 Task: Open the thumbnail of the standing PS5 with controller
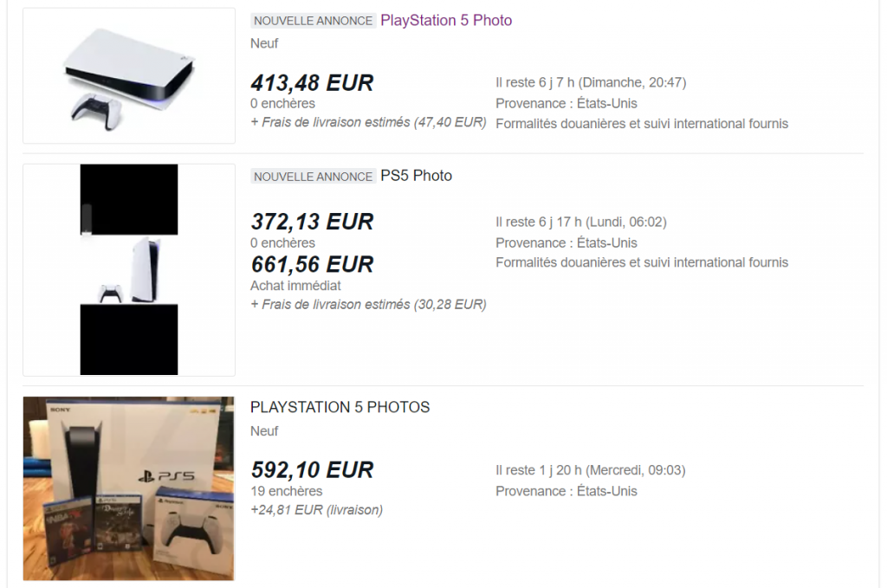129,269
